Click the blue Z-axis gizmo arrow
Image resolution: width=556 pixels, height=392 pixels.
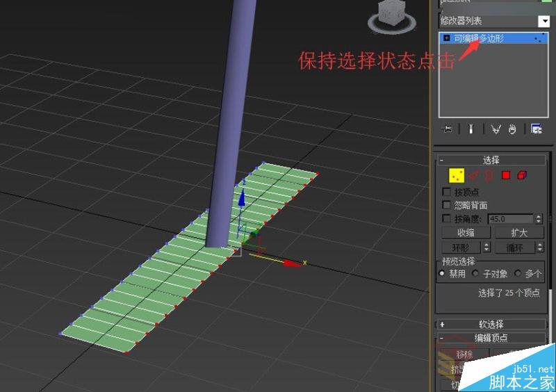point(241,199)
